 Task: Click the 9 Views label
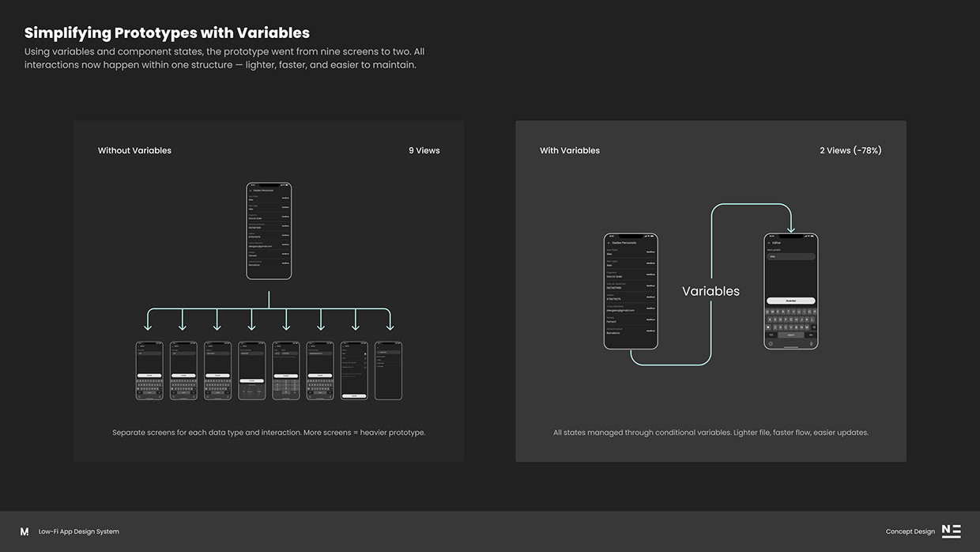pyautogui.click(x=424, y=150)
